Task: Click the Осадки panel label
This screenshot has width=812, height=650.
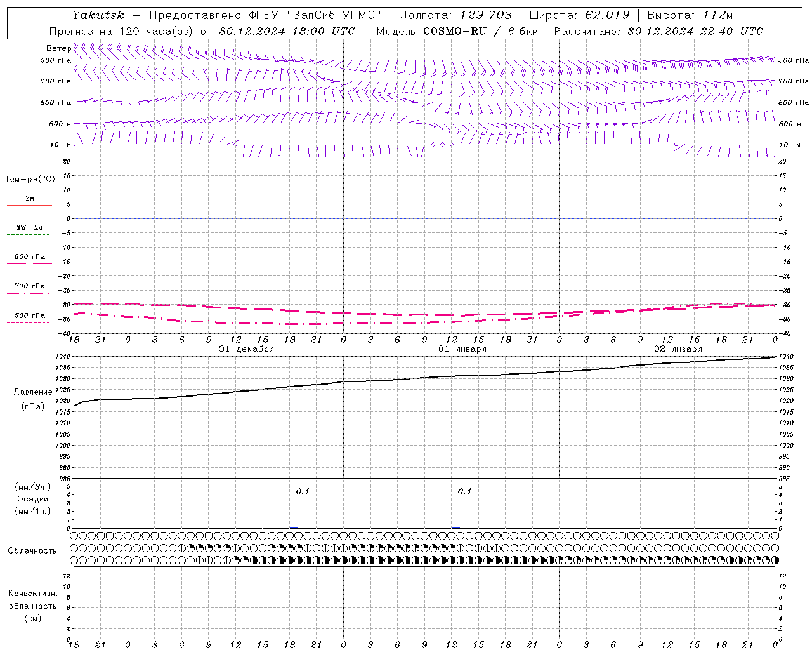Action: (33, 499)
